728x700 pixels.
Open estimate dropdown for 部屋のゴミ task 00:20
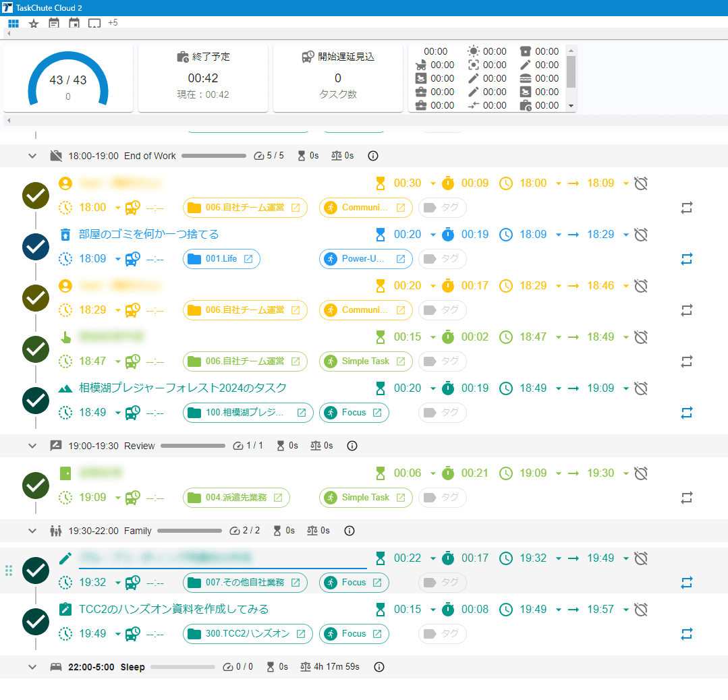coord(432,235)
